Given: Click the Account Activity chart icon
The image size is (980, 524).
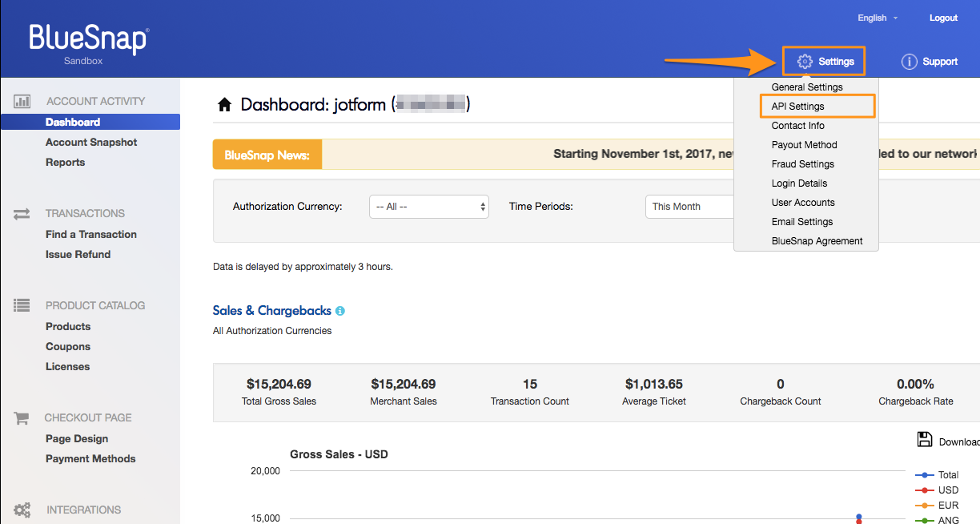Looking at the screenshot, I should coord(22,101).
